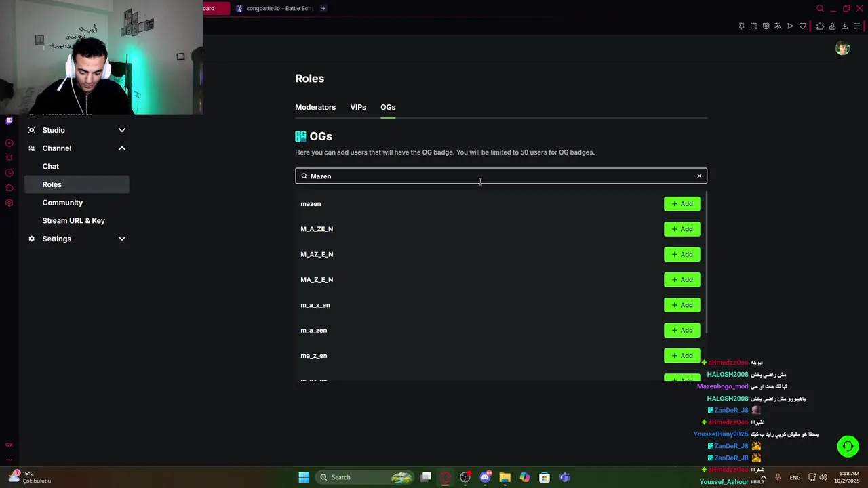Switch to songbattle.io browser tab

[x=274, y=8]
